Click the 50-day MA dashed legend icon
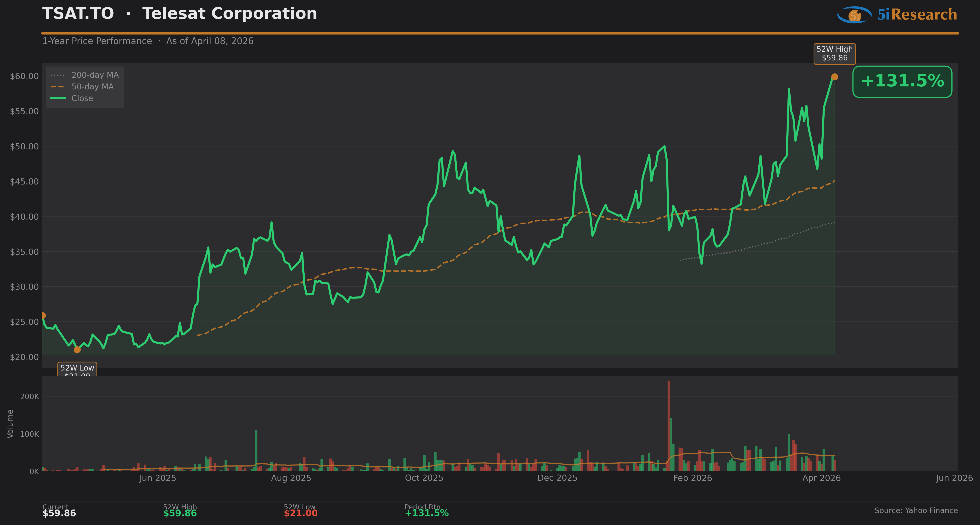The image size is (980, 525). click(x=58, y=87)
